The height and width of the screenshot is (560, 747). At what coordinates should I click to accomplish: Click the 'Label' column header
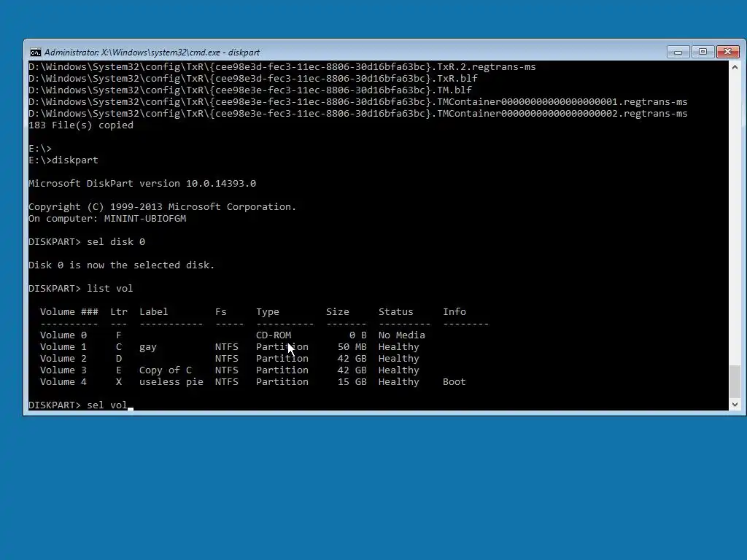[x=153, y=311]
